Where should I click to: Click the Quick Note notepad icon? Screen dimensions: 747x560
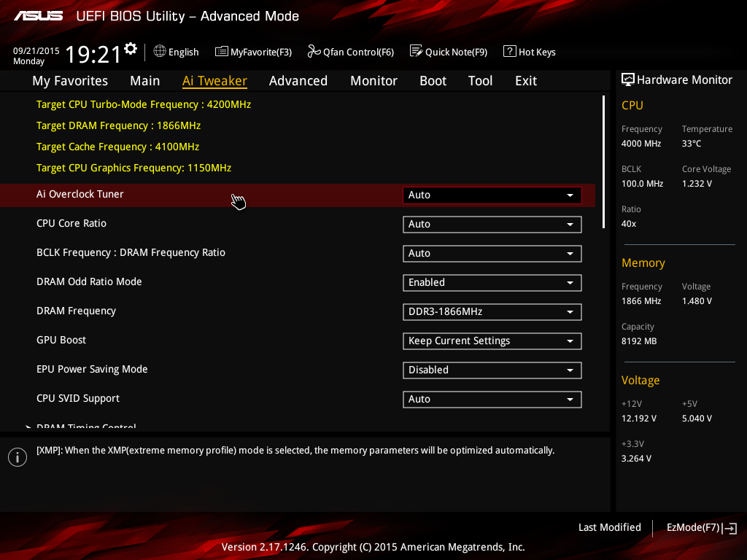pos(416,51)
